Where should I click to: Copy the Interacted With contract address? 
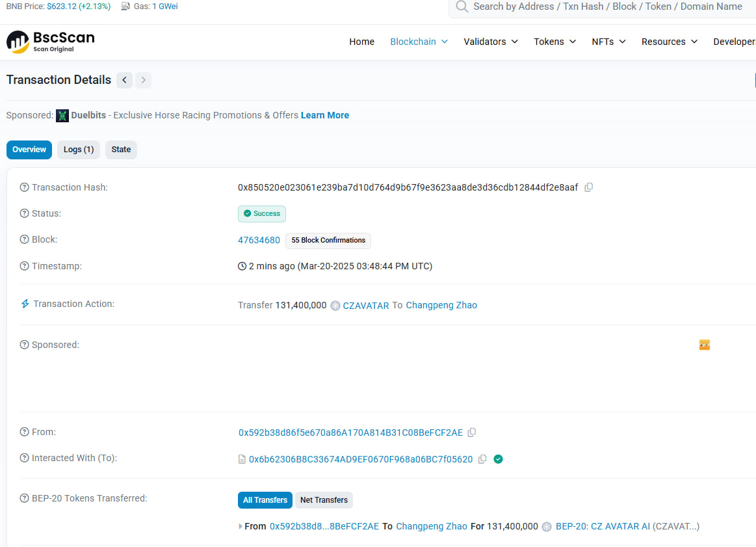pos(482,459)
